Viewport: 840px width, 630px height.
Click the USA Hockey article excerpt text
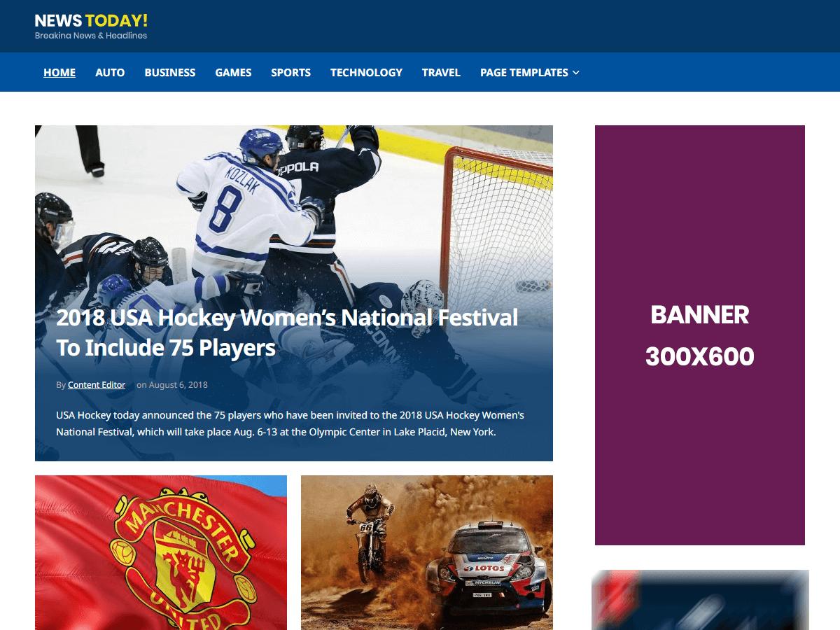point(290,423)
